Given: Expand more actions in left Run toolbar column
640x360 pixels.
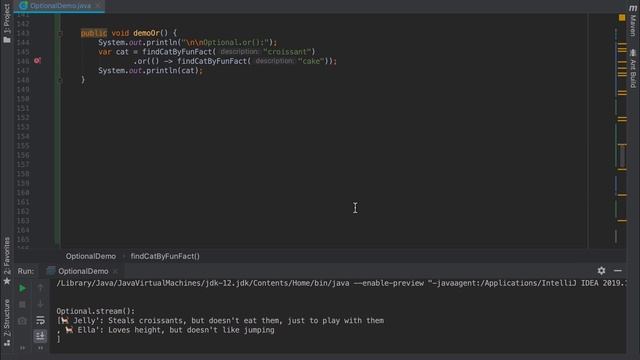Looking at the screenshot, I should (x=22, y=348).
